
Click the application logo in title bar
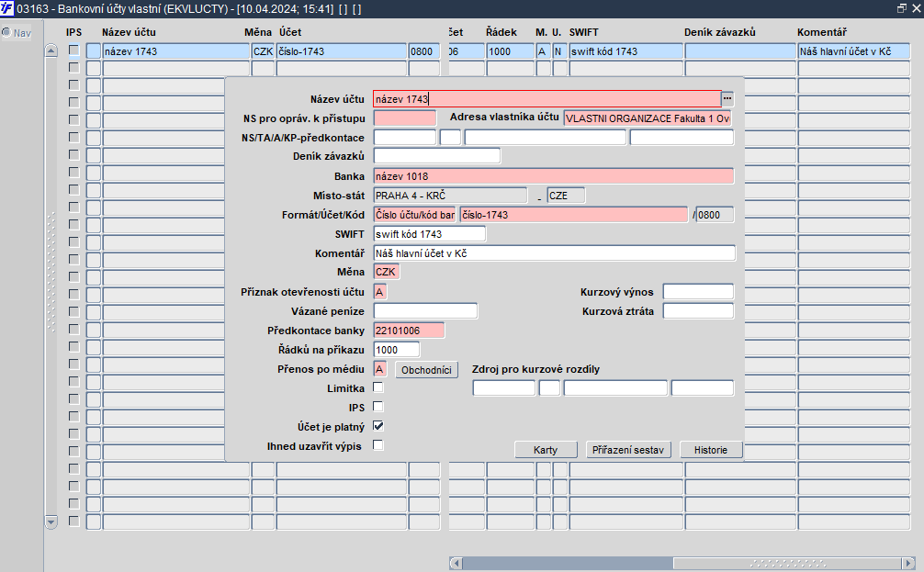point(7,8)
